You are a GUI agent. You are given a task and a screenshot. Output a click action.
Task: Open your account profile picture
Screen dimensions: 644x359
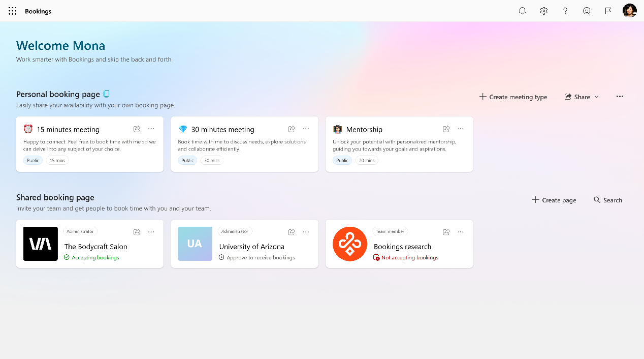[629, 10]
